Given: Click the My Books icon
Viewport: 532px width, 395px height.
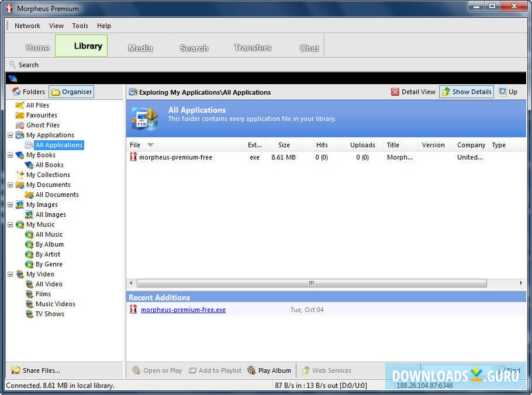Looking at the screenshot, I should (20, 155).
